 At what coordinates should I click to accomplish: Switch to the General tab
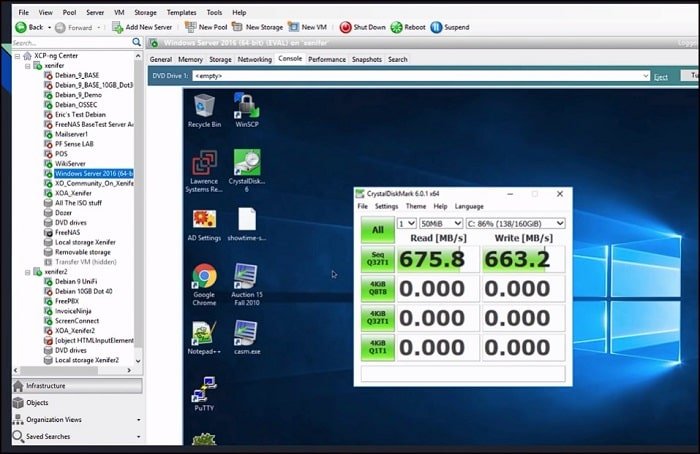[x=161, y=59]
